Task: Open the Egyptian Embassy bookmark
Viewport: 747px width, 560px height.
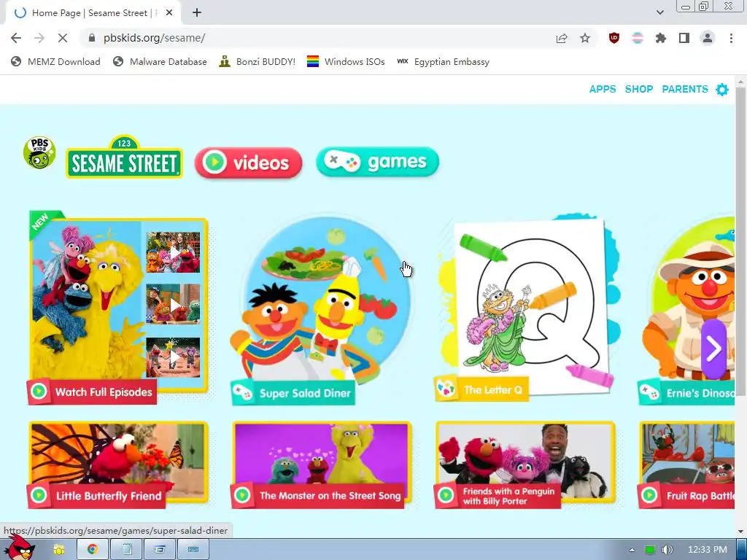Action: click(443, 62)
